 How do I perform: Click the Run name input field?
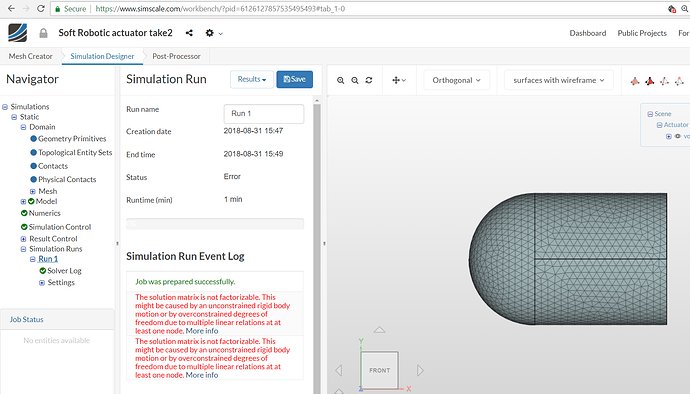click(x=264, y=114)
